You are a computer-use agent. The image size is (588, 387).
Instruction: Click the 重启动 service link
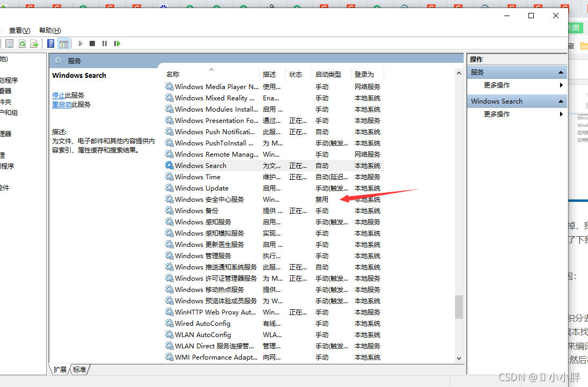[x=62, y=105]
